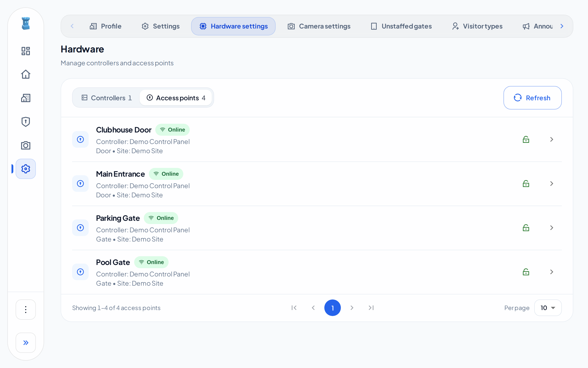
Task: Unlock the Parking Gate with the lock icon
Action: [526, 228]
